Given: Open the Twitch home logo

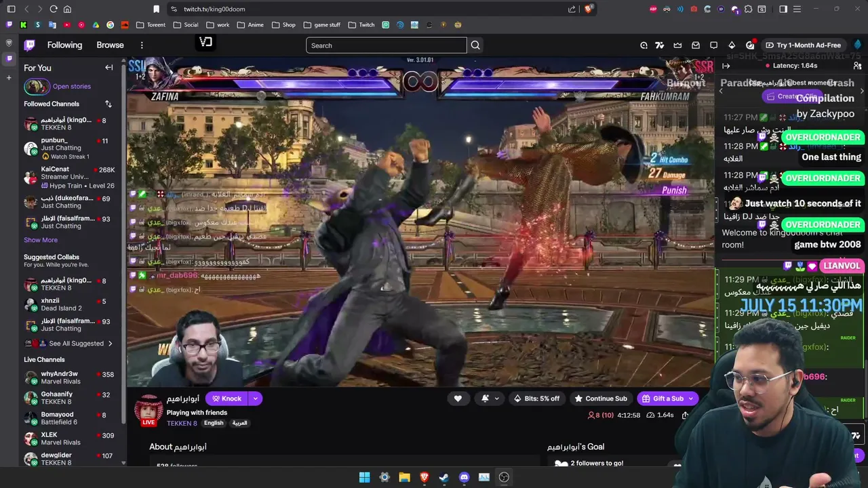Looking at the screenshot, I should (x=29, y=45).
